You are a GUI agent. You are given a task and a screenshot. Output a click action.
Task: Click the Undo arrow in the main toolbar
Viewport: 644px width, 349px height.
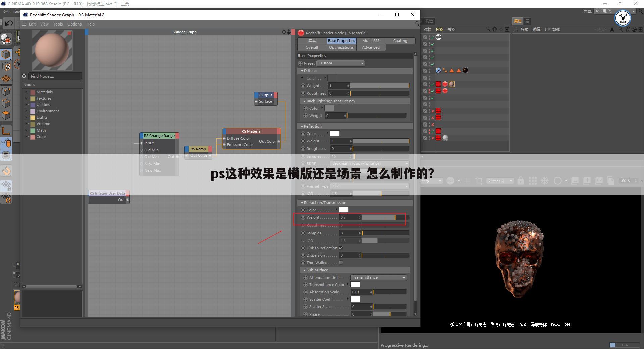click(9, 23)
